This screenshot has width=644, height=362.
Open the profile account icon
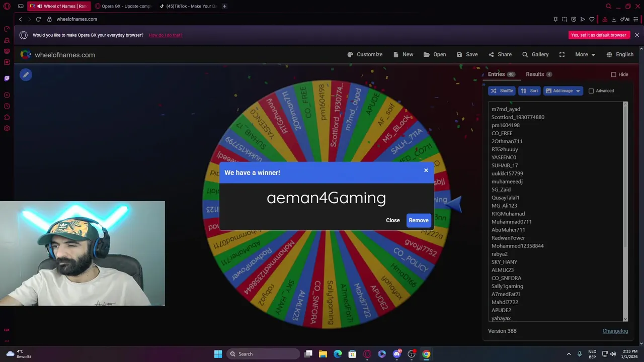point(605,19)
